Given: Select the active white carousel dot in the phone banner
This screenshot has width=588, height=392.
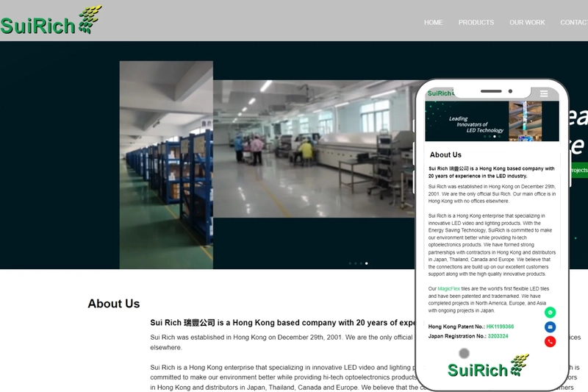Looking at the screenshot, I should tap(495, 137).
